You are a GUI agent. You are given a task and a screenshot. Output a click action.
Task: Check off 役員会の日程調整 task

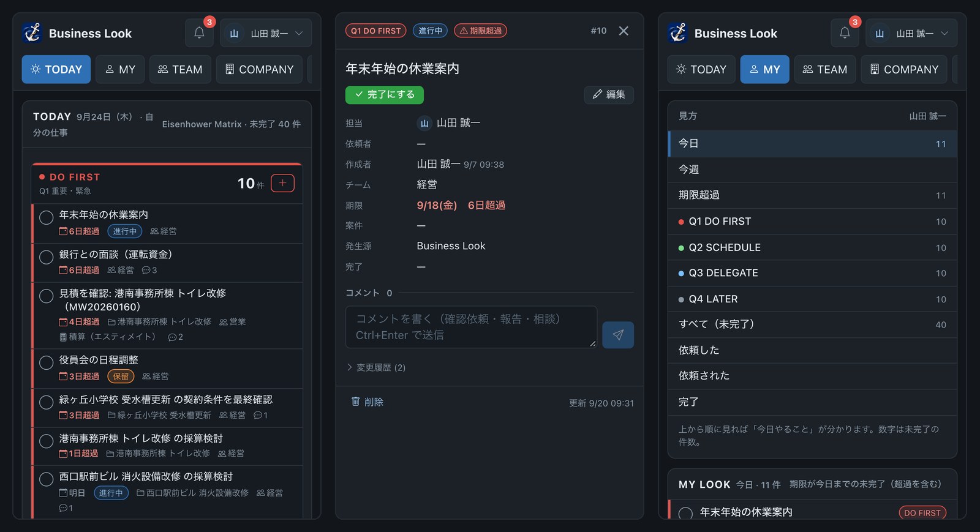coord(46,362)
